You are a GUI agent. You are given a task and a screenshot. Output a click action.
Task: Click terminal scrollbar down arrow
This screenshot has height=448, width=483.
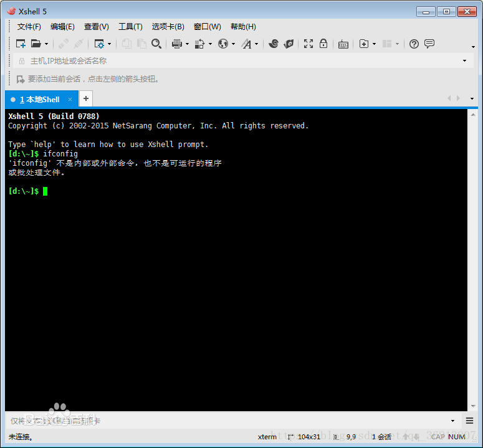tap(473, 406)
